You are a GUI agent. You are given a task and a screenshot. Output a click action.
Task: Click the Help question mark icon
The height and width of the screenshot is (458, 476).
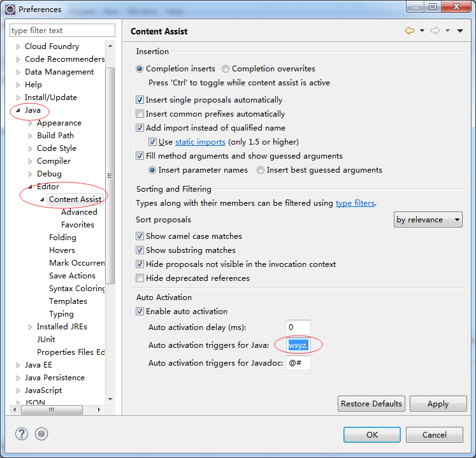coord(22,434)
